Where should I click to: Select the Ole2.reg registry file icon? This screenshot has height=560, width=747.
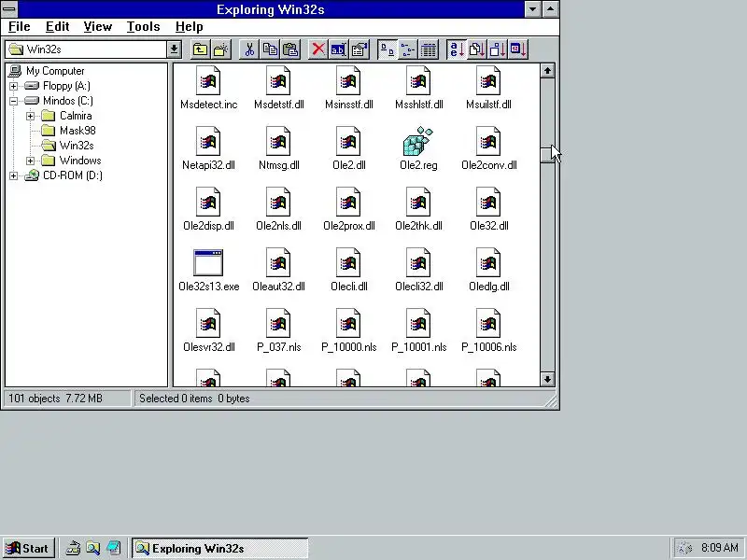point(418,142)
